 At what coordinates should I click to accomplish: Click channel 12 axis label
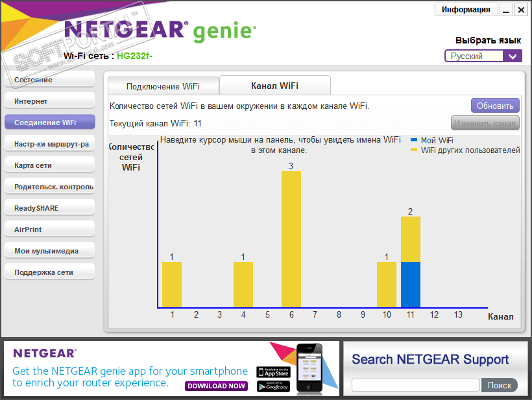[434, 315]
